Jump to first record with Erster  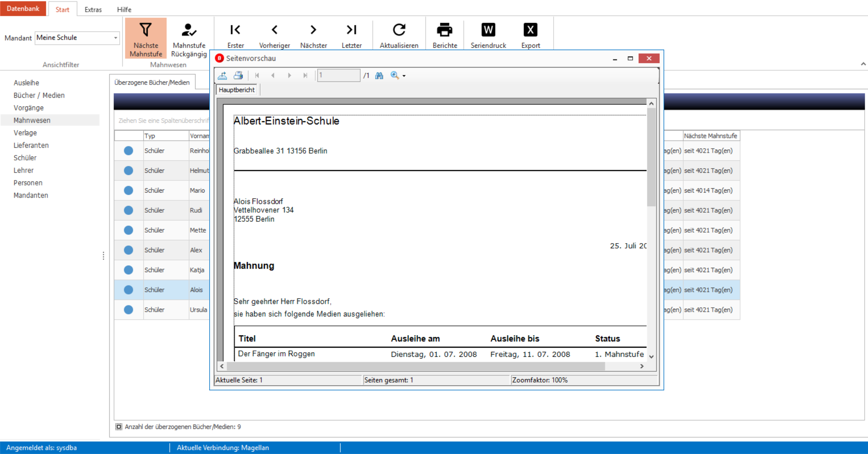click(x=235, y=30)
